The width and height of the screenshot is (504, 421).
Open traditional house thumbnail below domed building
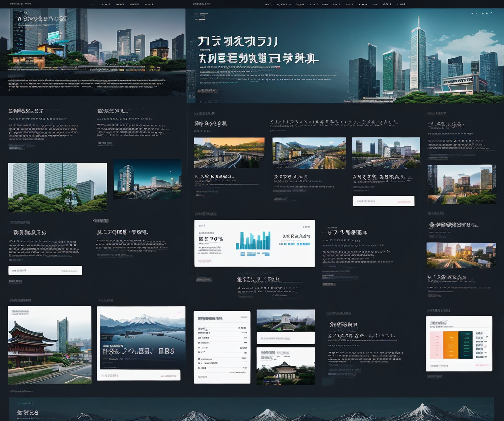[x=285, y=366]
